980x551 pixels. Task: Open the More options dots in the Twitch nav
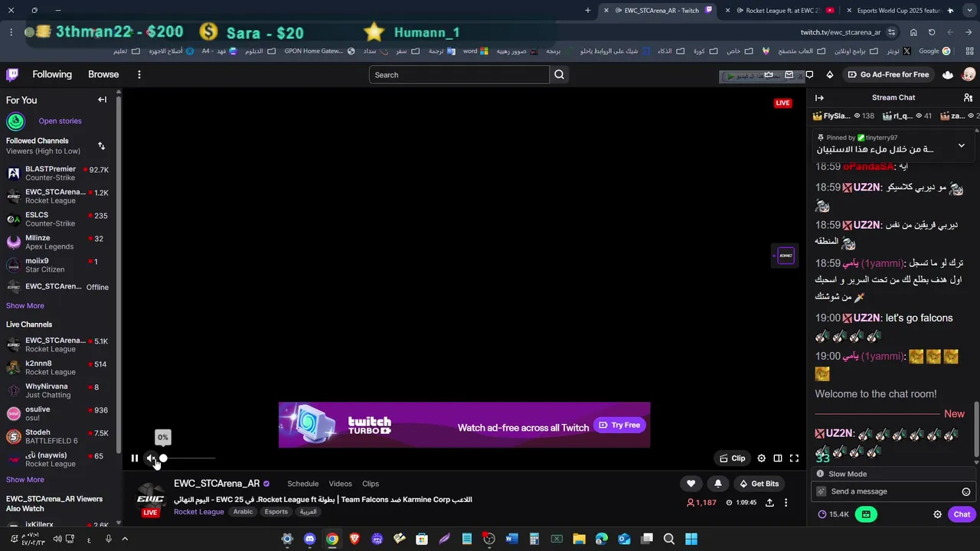point(139,74)
